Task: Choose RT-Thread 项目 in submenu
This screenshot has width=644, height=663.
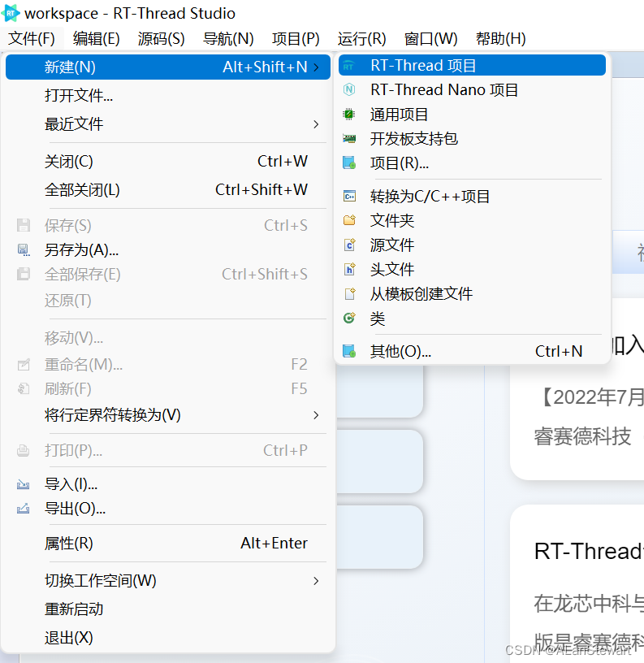Action: pyautogui.click(x=472, y=66)
